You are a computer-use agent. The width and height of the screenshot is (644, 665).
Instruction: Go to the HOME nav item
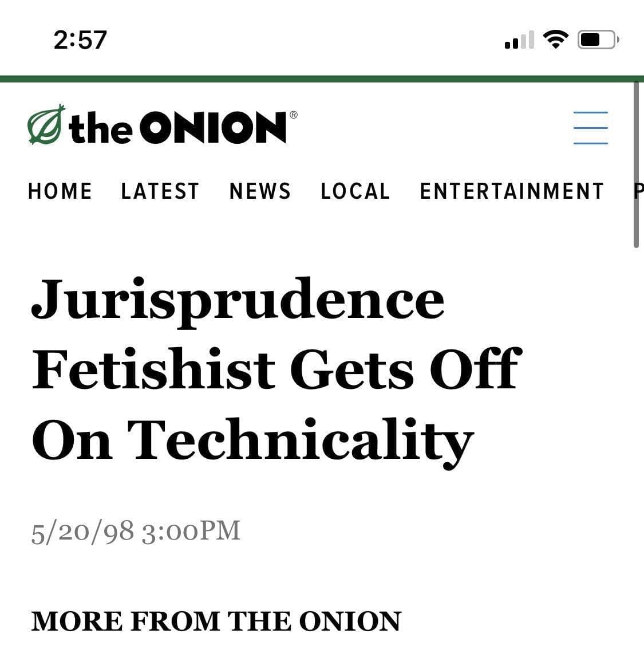[x=60, y=191]
